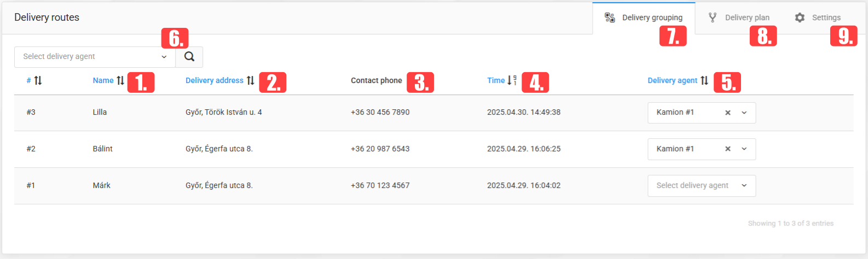Click the Delivery routes page title
The image size is (868, 259).
(x=47, y=17)
